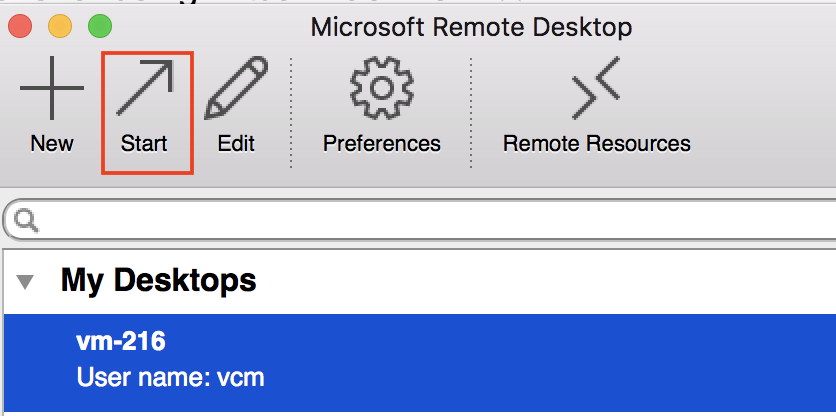Click the 'Remote Resources' text label

(597, 143)
